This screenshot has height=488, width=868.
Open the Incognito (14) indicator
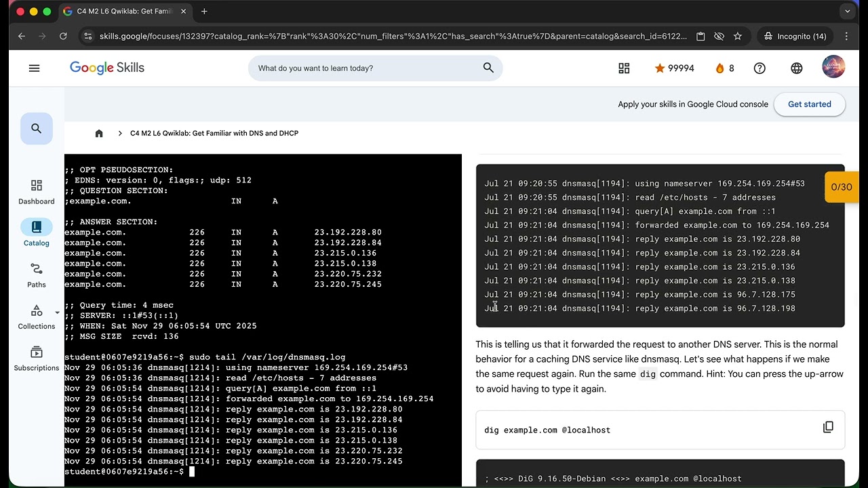tap(795, 36)
